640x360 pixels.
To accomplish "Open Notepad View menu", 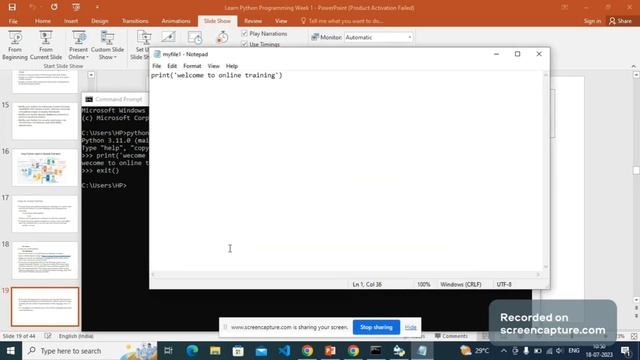I will pyautogui.click(x=213, y=66).
